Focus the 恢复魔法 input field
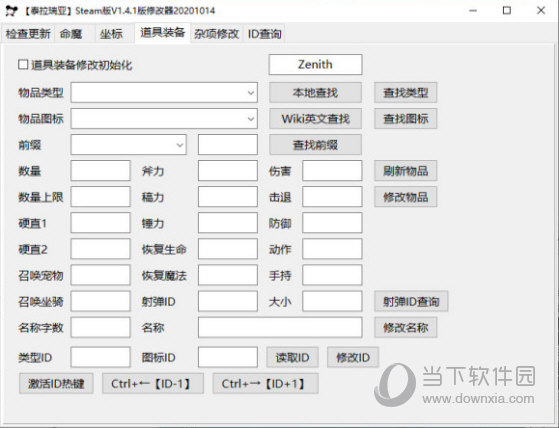Viewport: 559px width, 428px height. click(x=228, y=275)
